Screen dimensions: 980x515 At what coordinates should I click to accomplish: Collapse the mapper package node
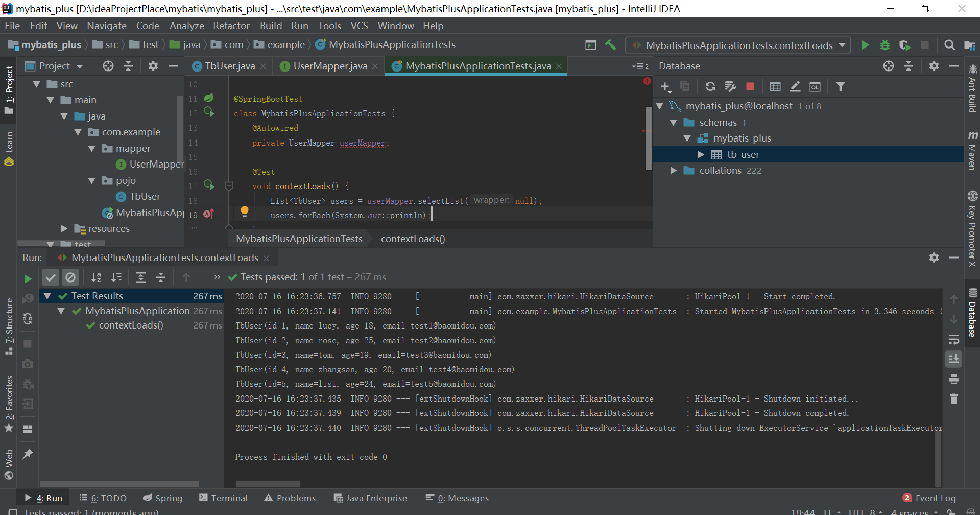[92, 149]
